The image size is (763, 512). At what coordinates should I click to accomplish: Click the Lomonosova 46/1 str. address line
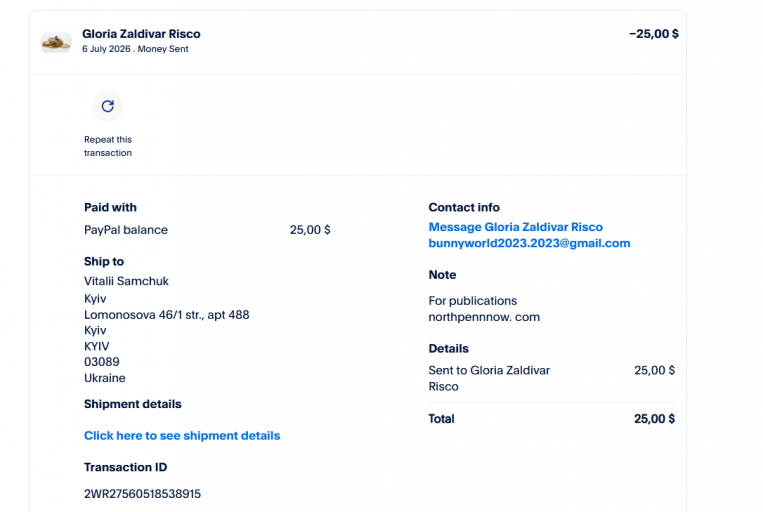pos(166,315)
